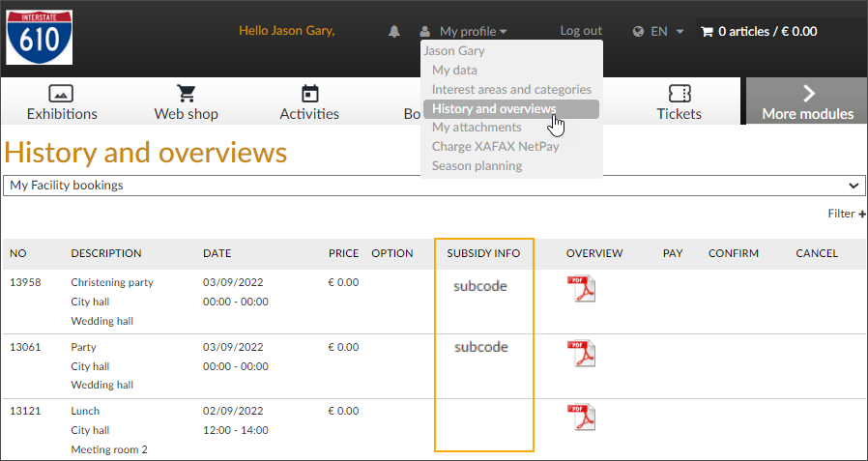Open the shopping cart with 0 articles
868x461 pixels.
707,32
